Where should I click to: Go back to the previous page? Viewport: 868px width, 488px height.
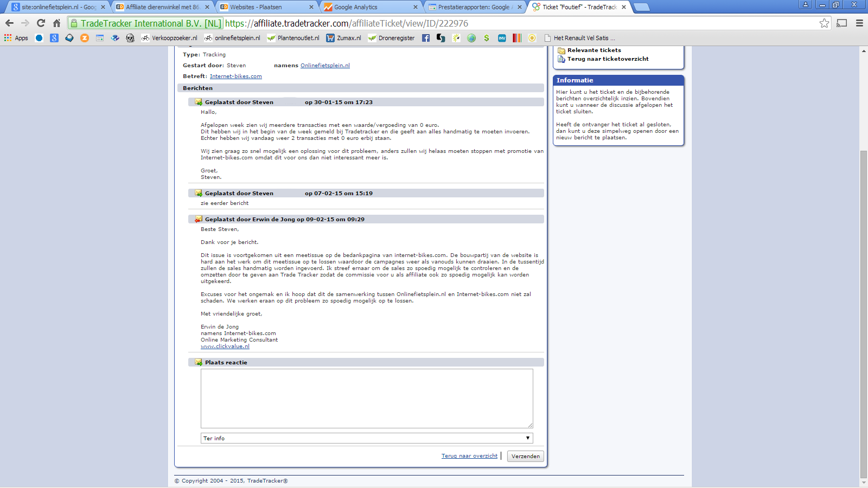click(9, 23)
